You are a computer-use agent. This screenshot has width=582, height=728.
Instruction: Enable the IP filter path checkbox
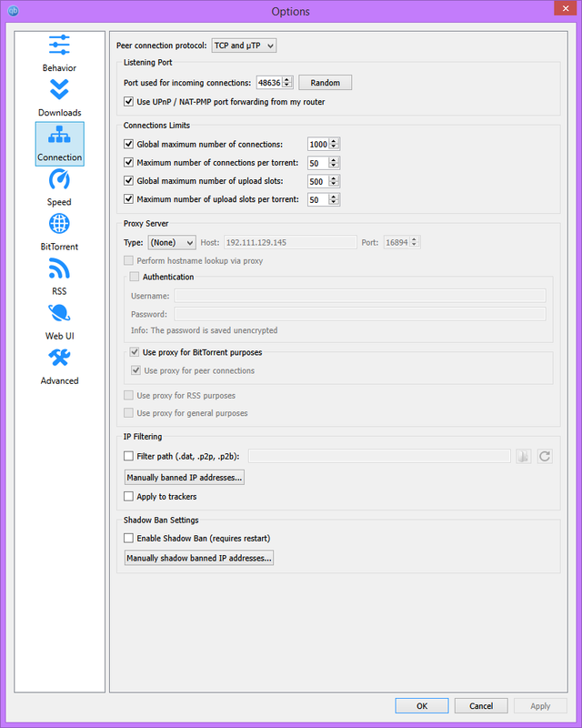[x=128, y=457]
